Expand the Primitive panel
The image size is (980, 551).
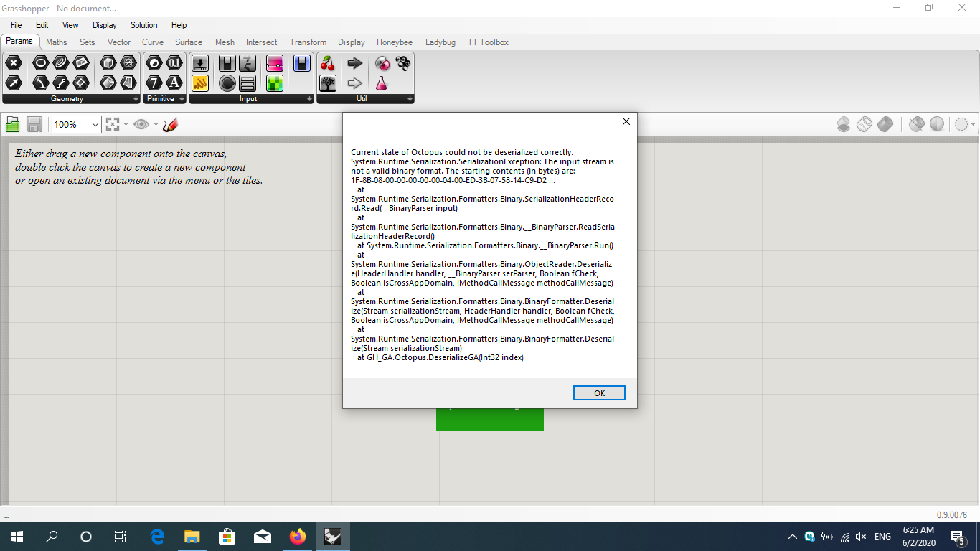click(x=182, y=99)
